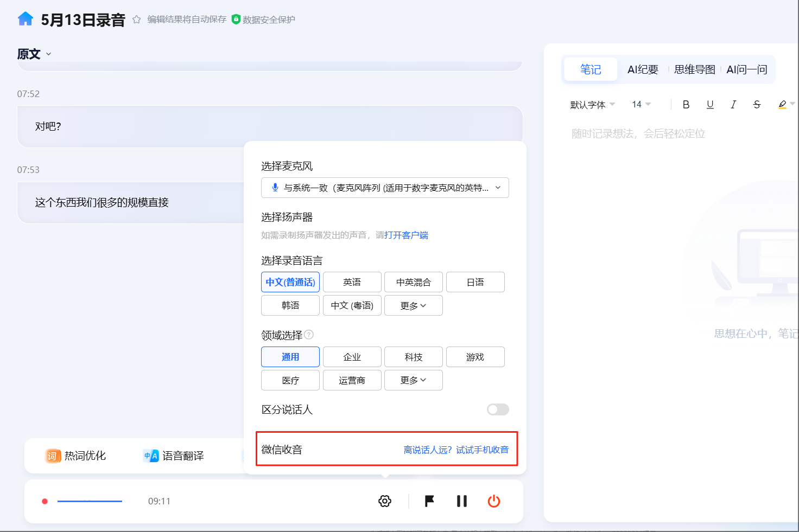The image size is (799, 532).
Task: Open the microphone selection dropdown
Action: click(x=385, y=188)
